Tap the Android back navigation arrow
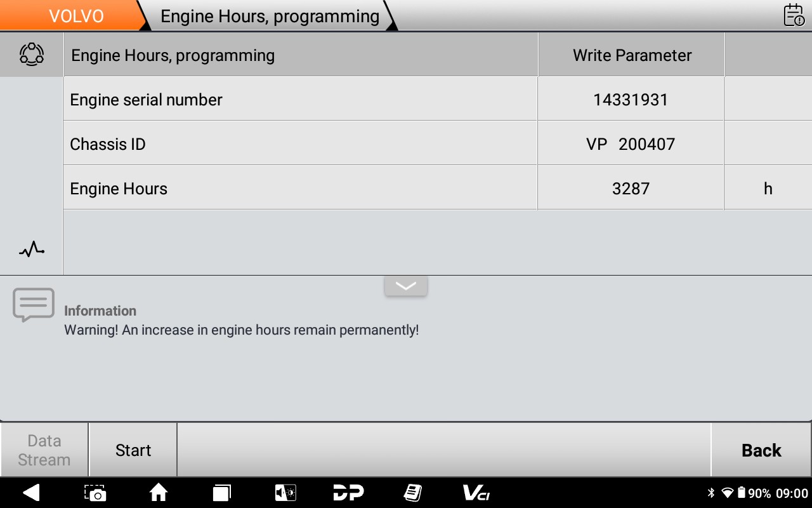This screenshot has height=508, width=812. click(x=31, y=493)
